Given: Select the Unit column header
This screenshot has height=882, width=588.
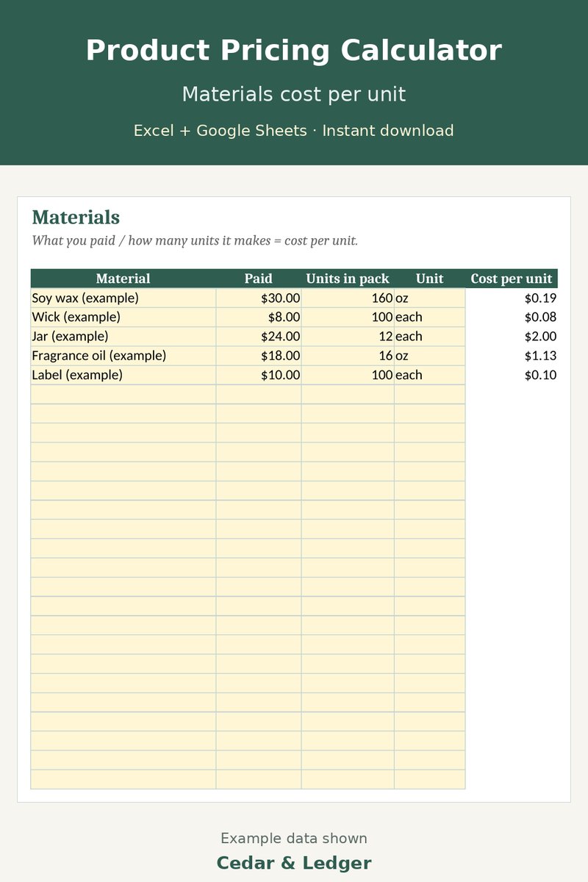Looking at the screenshot, I should click(x=430, y=279).
